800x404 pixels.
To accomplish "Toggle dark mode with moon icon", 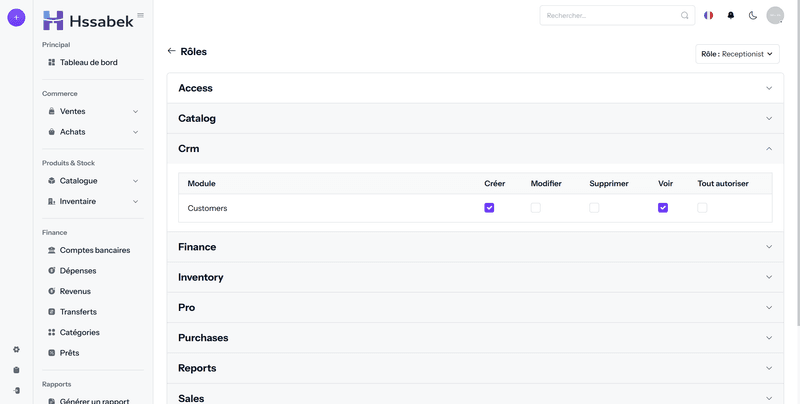I will 752,16.
